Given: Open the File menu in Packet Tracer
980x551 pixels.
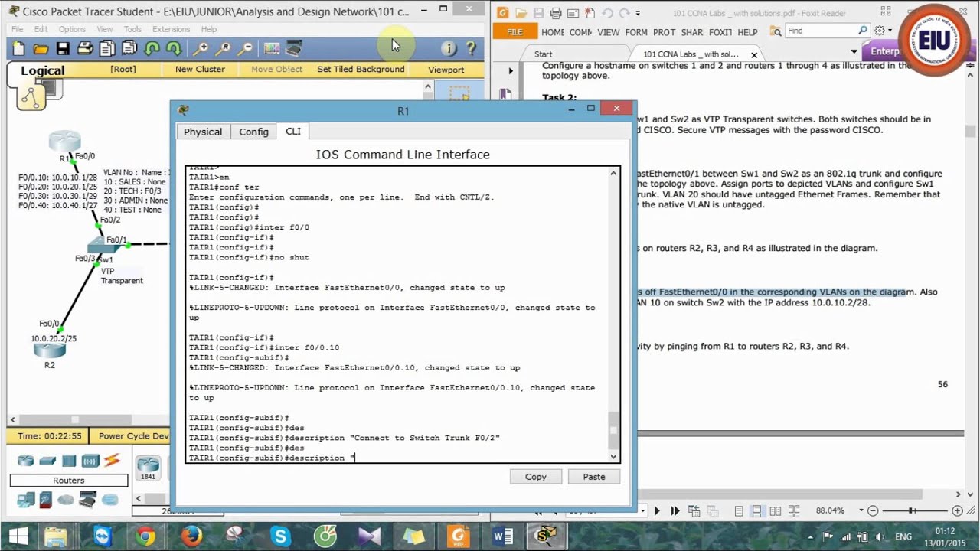Looking at the screenshot, I should [17, 29].
